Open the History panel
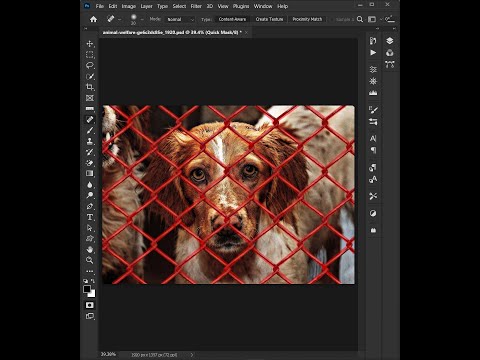 click(373, 41)
